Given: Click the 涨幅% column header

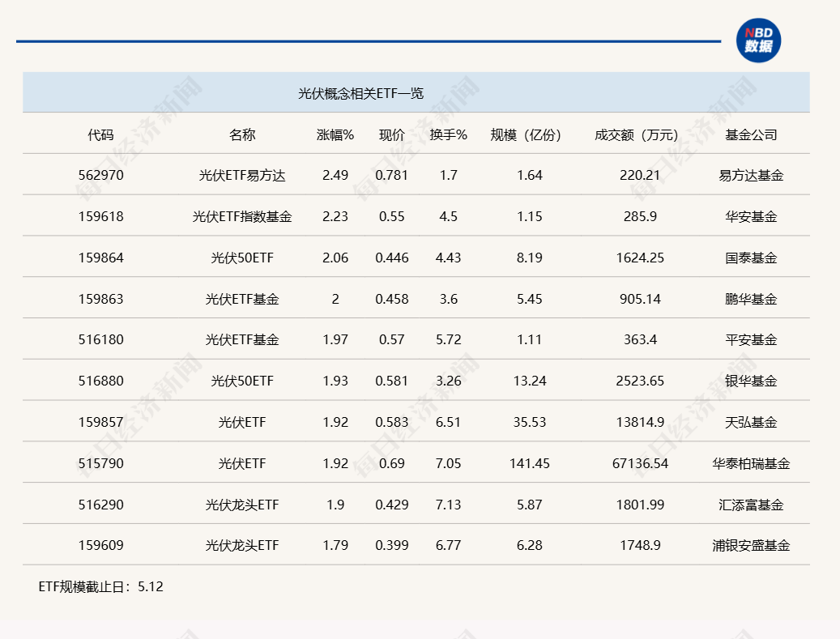Looking at the screenshot, I should click(x=335, y=135).
